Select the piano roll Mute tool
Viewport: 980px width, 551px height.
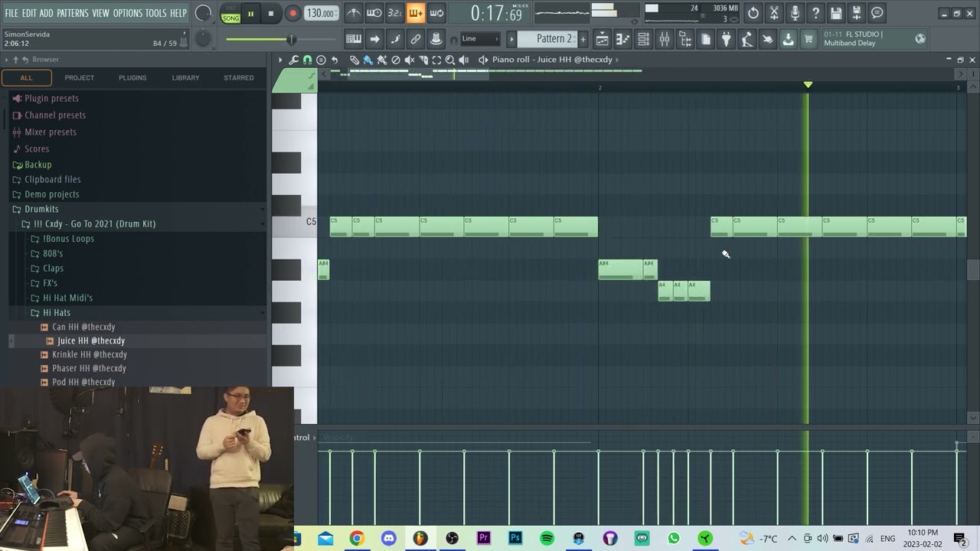[x=410, y=60]
